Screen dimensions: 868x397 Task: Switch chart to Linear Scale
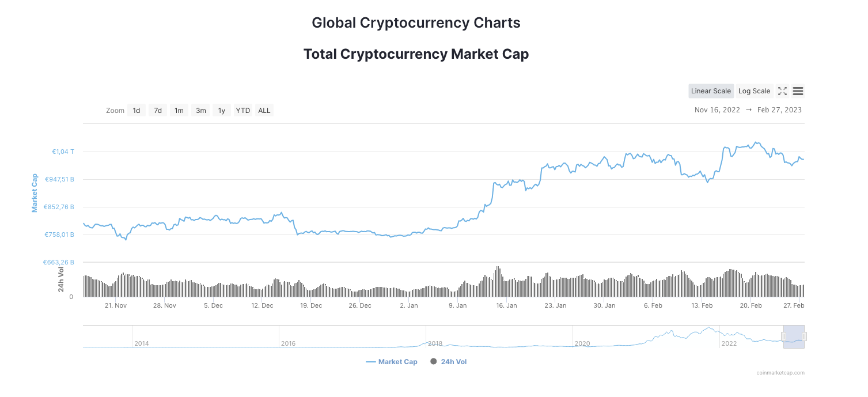coord(711,91)
